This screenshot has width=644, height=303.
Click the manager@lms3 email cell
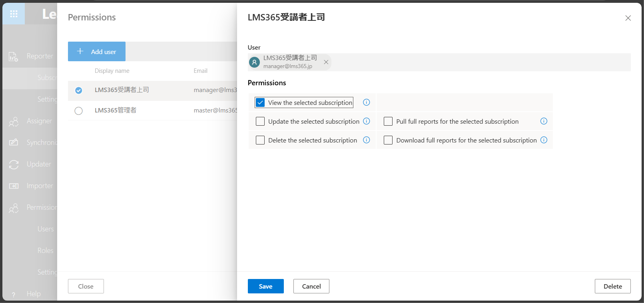coord(215,90)
